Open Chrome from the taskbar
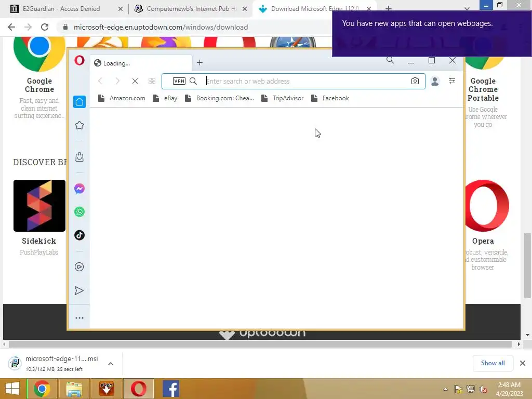This screenshot has width=532, height=399. [x=42, y=389]
